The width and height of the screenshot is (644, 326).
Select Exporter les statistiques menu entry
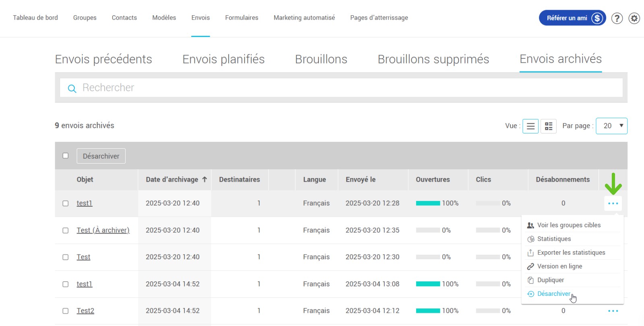[x=571, y=252]
